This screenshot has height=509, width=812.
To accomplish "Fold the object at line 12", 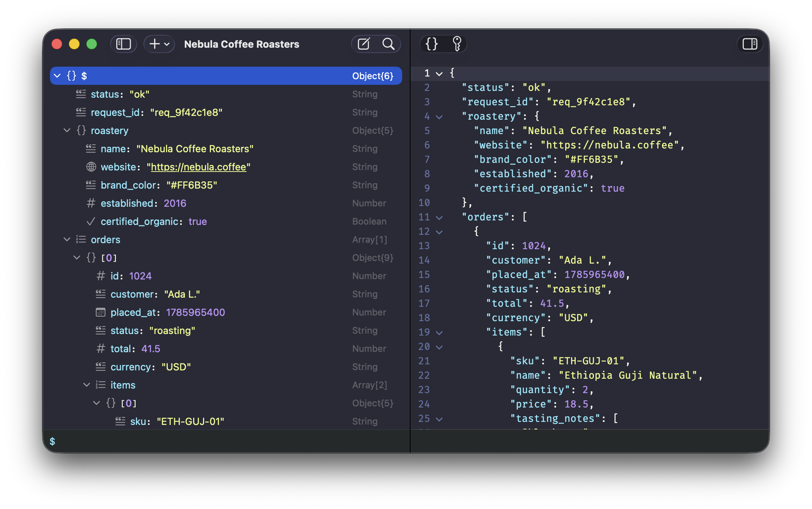I will point(439,232).
